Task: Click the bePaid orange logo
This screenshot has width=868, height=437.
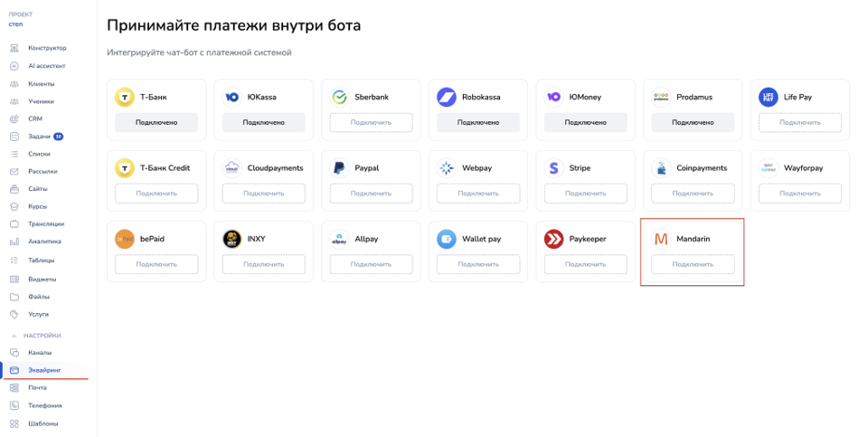Action: click(125, 239)
